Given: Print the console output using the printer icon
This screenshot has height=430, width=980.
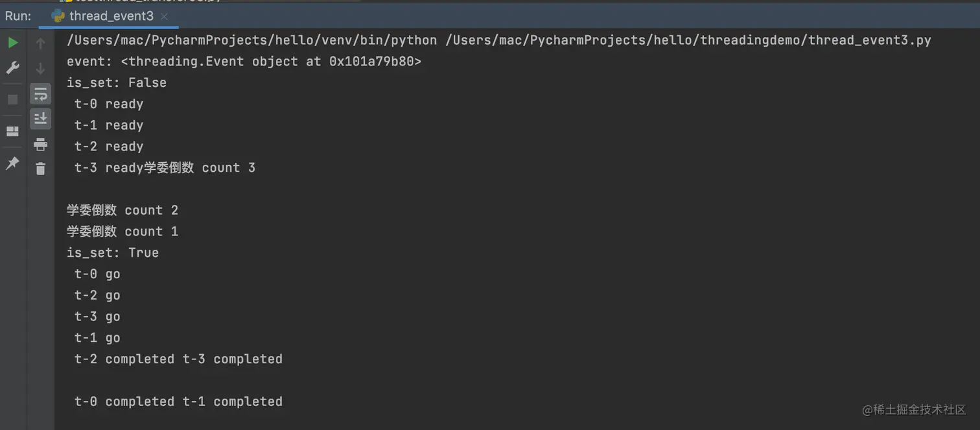Looking at the screenshot, I should 41,144.
